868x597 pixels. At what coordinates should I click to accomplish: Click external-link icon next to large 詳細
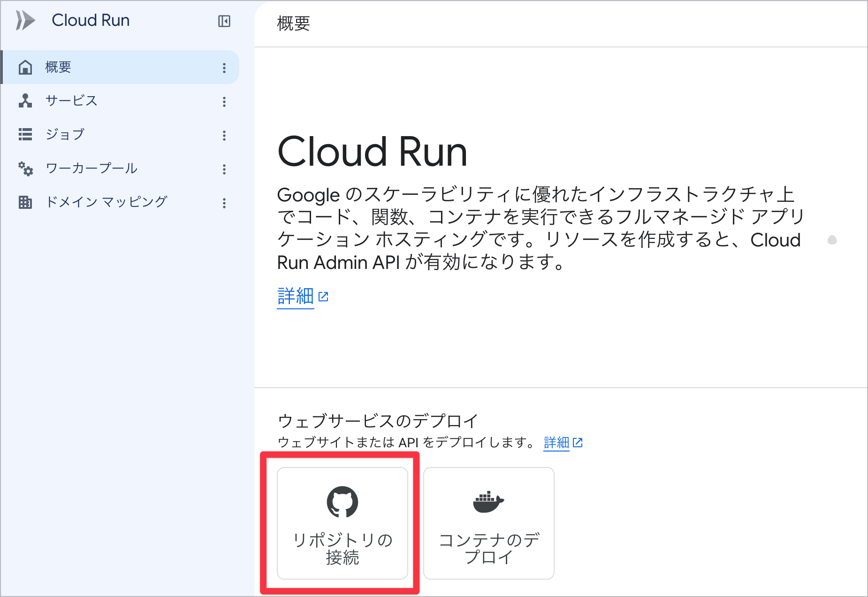[323, 297]
